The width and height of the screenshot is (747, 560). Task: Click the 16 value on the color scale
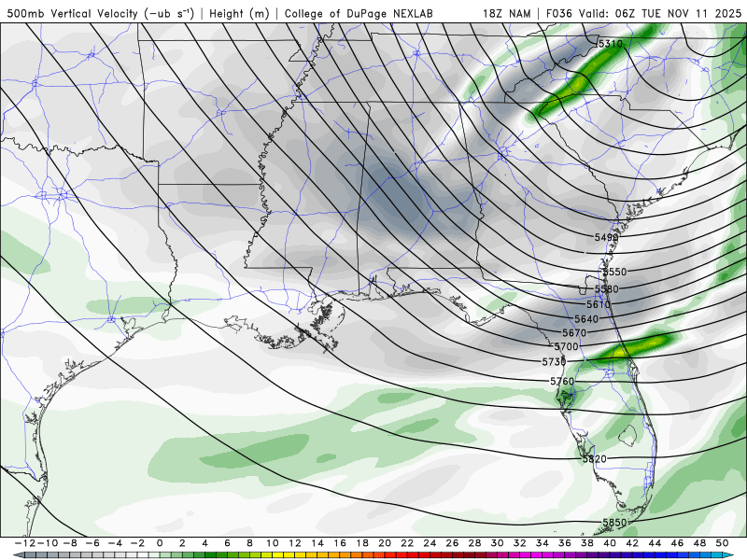(x=340, y=543)
